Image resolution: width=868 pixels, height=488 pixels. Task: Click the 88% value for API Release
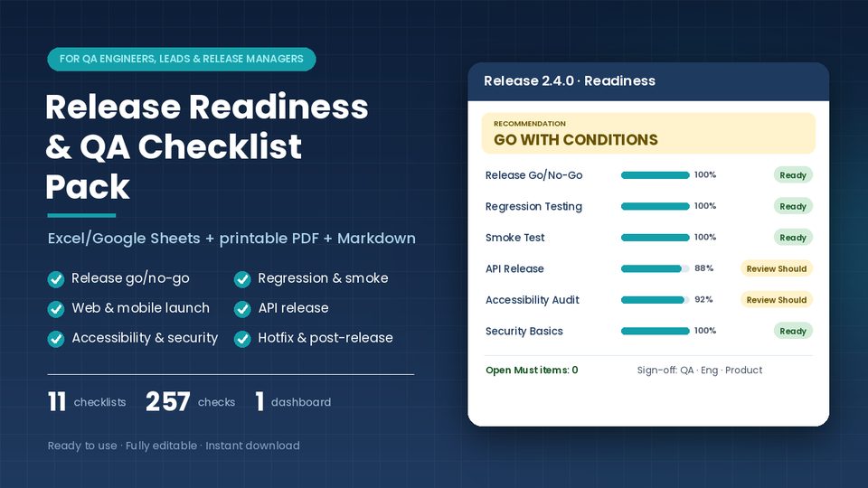[703, 268]
